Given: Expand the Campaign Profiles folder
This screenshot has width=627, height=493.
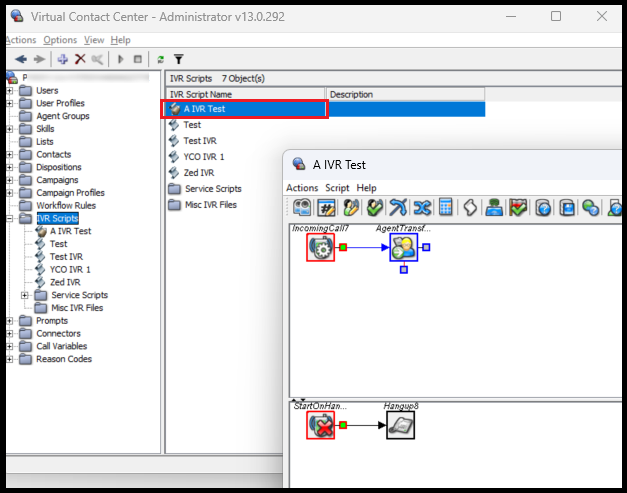Looking at the screenshot, I should tap(10, 193).
